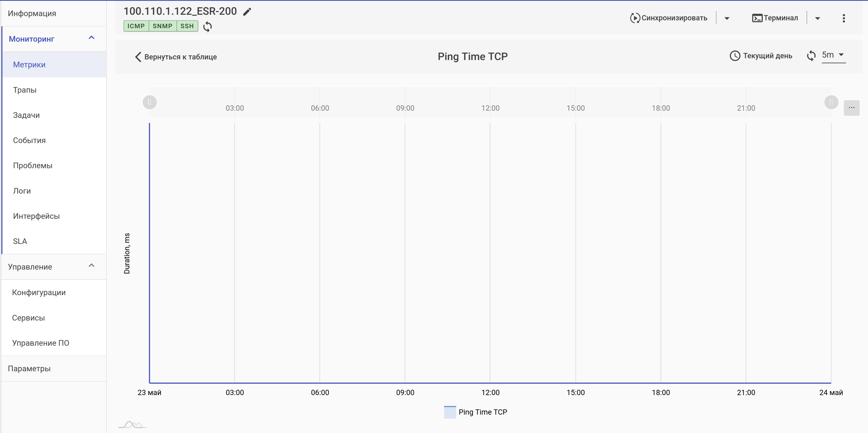Refresh protocol status next to SSH badge
The height and width of the screenshot is (433, 868).
(208, 27)
